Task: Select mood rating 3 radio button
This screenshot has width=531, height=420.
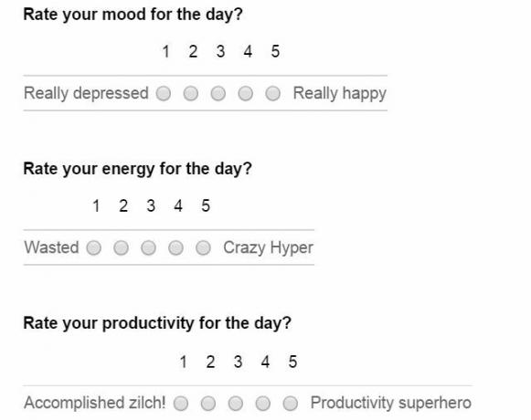Action: click(x=218, y=93)
